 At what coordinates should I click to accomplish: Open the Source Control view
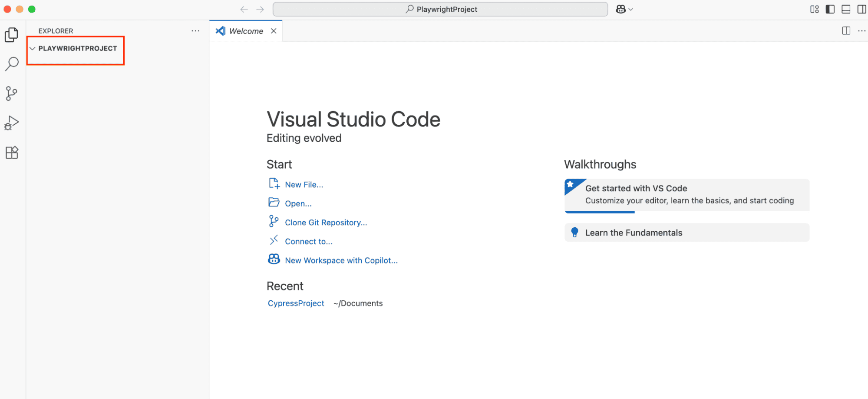coord(12,93)
